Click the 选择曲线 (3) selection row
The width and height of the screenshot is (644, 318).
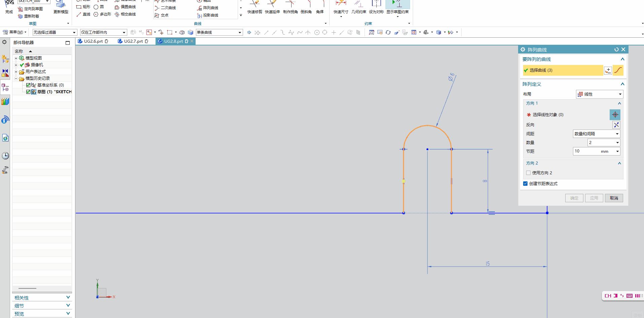tap(563, 70)
